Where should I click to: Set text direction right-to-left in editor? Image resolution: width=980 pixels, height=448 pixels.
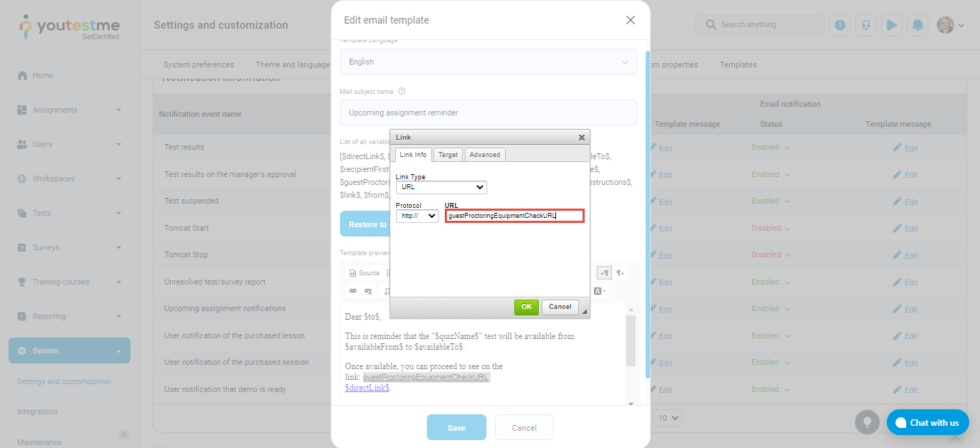pyautogui.click(x=621, y=273)
